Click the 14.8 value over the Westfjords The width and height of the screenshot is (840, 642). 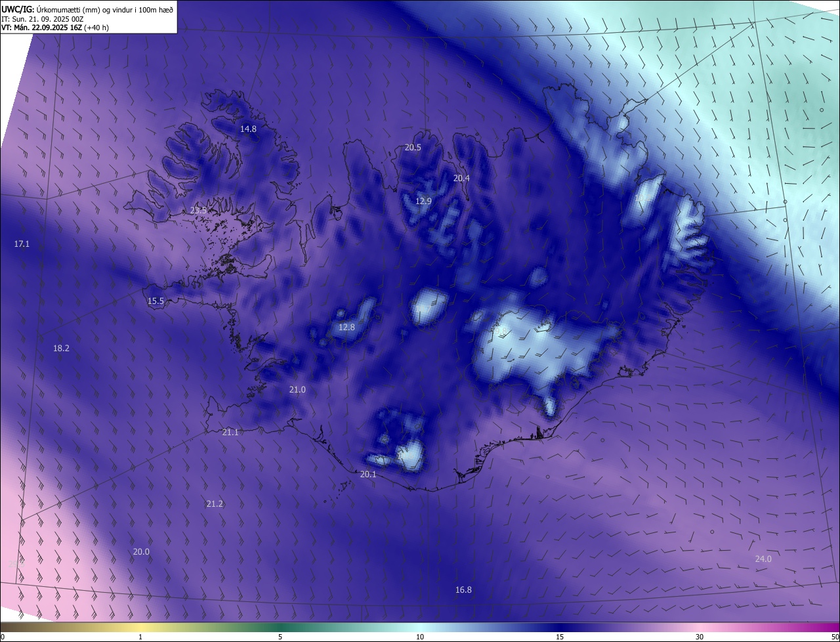[248, 129]
